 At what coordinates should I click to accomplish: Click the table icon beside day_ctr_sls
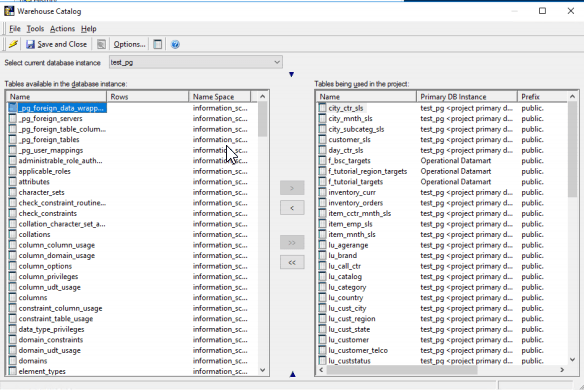coord(323,150)
